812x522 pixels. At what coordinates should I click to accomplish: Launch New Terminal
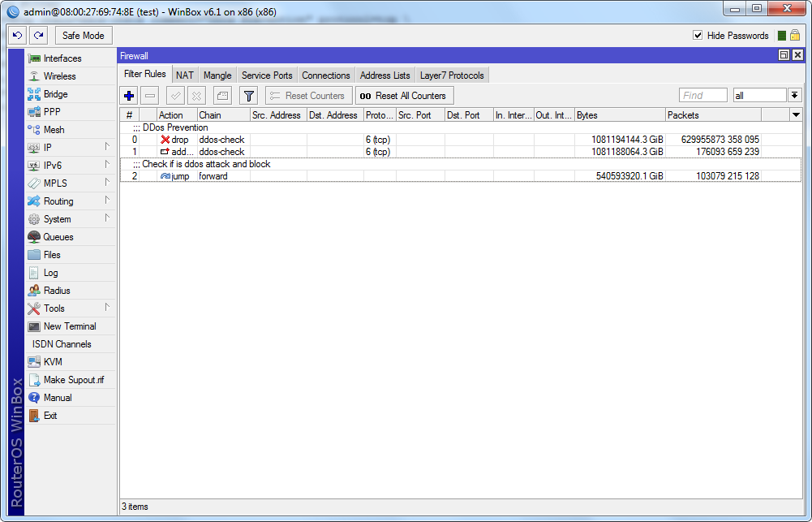(x=71, y=326)
